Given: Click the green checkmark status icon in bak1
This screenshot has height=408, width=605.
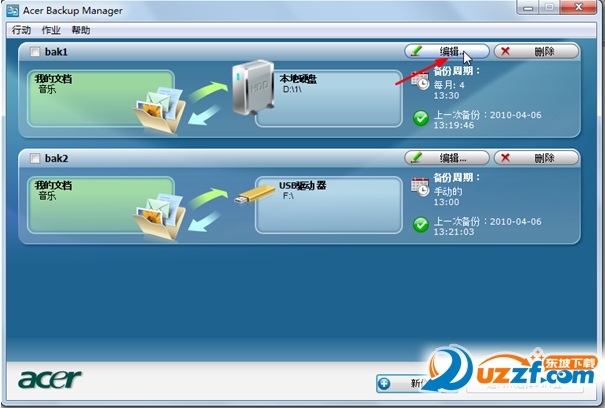Looking at the screenshot, I should coord(421,118).
